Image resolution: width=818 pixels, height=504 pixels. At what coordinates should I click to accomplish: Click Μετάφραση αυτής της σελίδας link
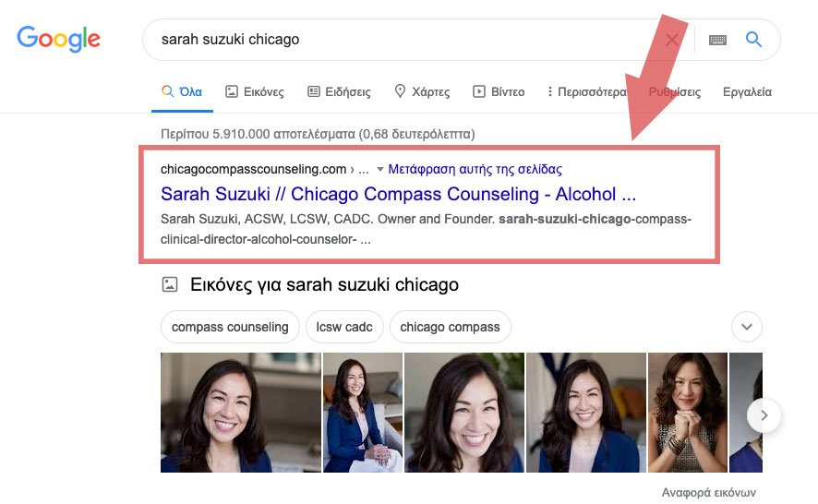point(475,169)
